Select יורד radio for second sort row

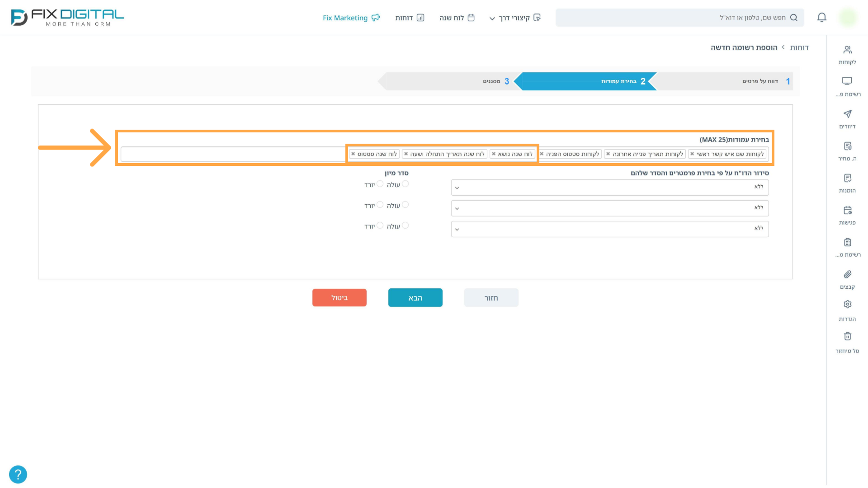pyautogui.click(x=380, y=205)
